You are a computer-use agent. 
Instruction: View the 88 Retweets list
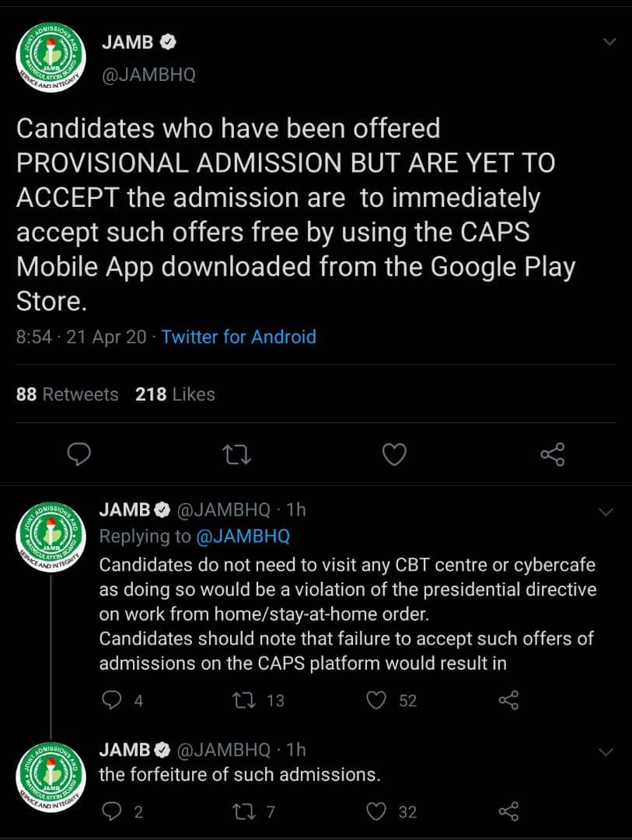67,394
